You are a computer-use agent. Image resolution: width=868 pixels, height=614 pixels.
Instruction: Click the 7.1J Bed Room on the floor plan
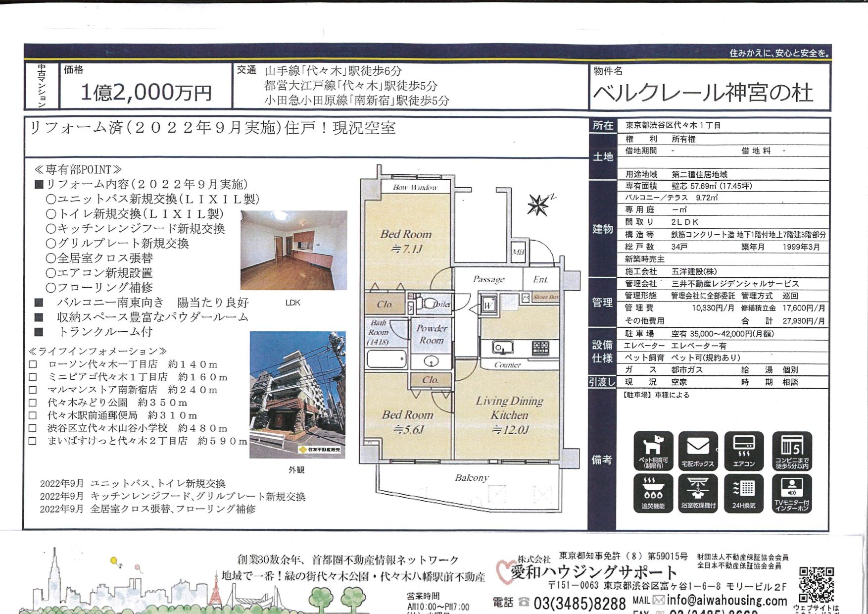[x=407, y=241]
